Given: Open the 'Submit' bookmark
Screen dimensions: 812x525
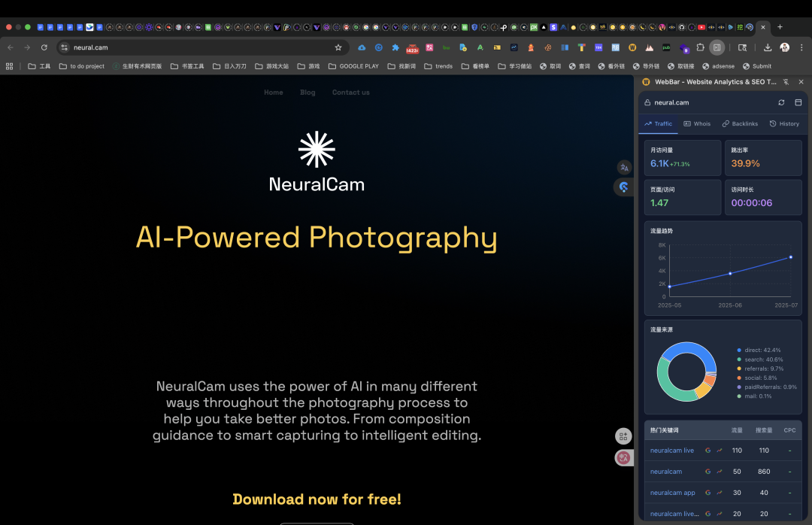Looking at the screenshot, I should click(x=757, y=66).
